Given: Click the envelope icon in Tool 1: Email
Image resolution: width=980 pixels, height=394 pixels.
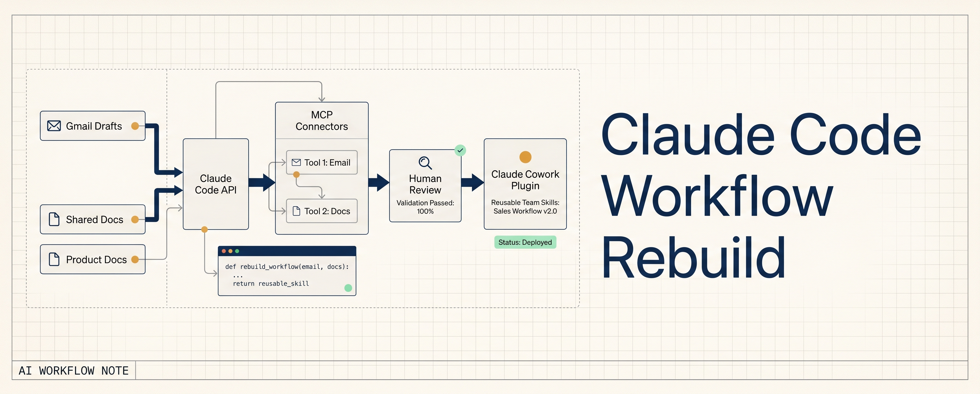Looking at the screenshot, I should pyautogui.click(x=296, y=162).
